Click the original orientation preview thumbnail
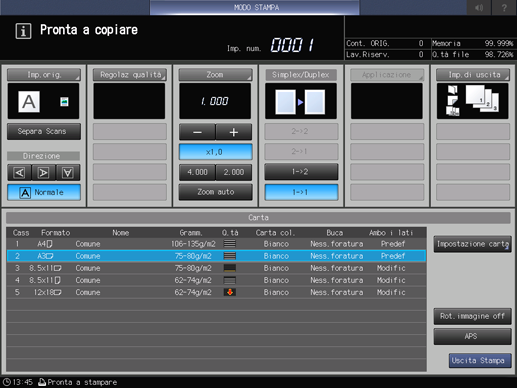The height and width of the screenshot is (388, 517). coord(43,101)
